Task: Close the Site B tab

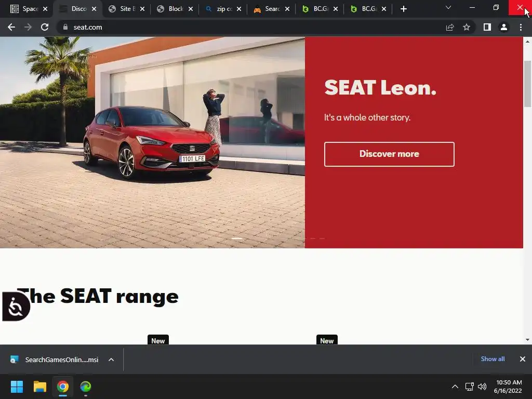Action: 142,9
